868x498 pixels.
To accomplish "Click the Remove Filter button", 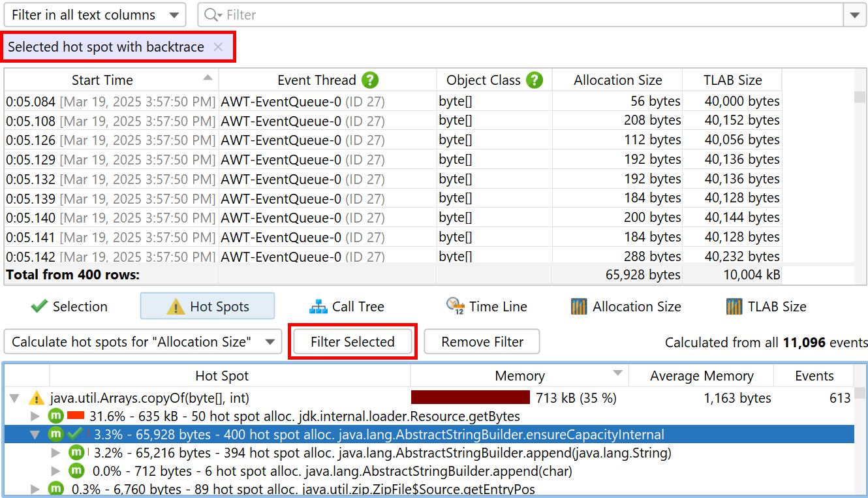I will pos(482,342).
